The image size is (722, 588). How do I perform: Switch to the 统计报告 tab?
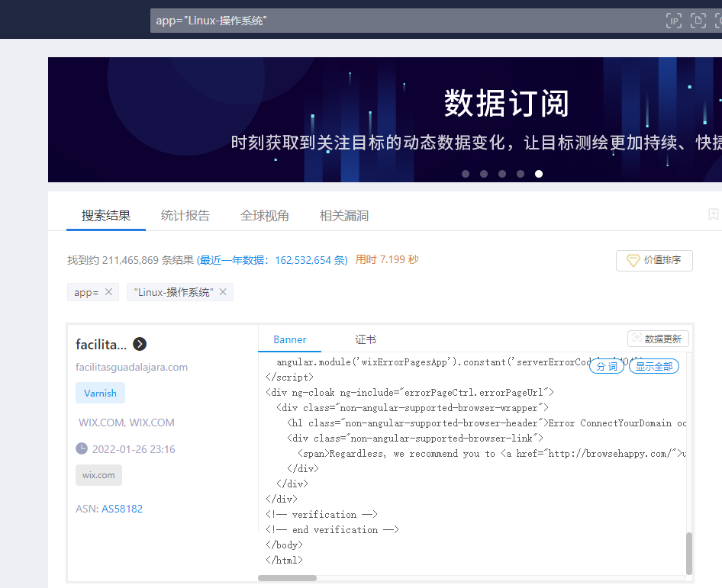pos(185,215)
